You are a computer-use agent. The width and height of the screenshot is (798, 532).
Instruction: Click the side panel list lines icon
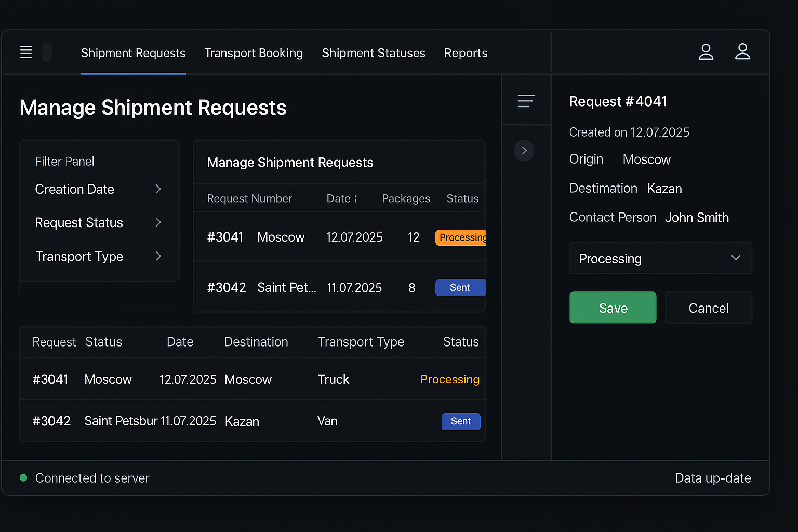tap(526, 101)
